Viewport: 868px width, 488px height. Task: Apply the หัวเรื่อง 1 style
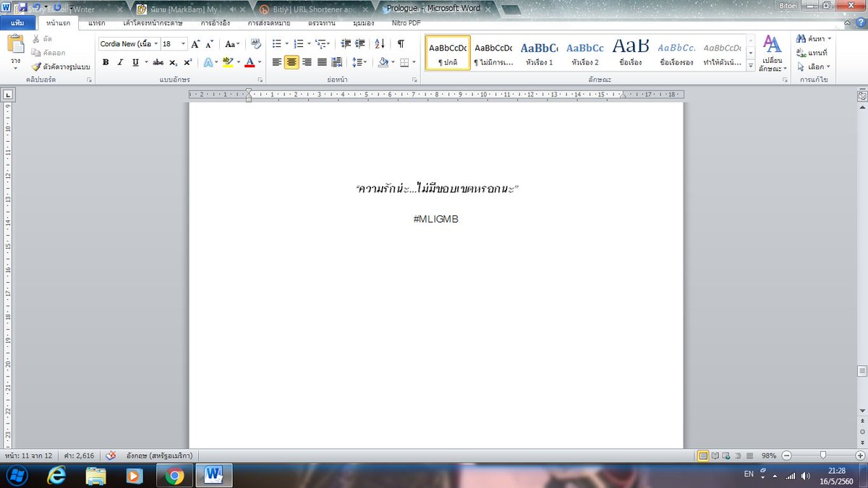tap(540, 53)
